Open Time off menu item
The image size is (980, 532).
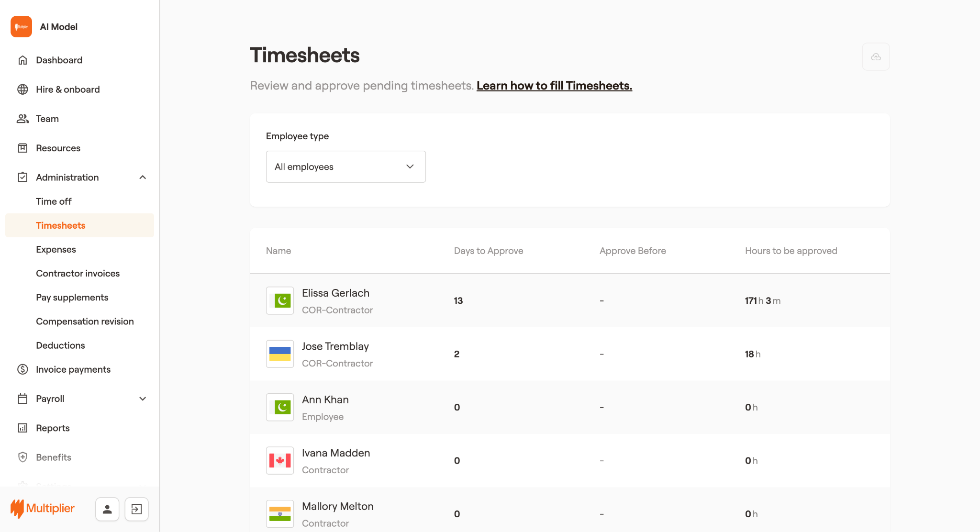[x=54, y=201]
